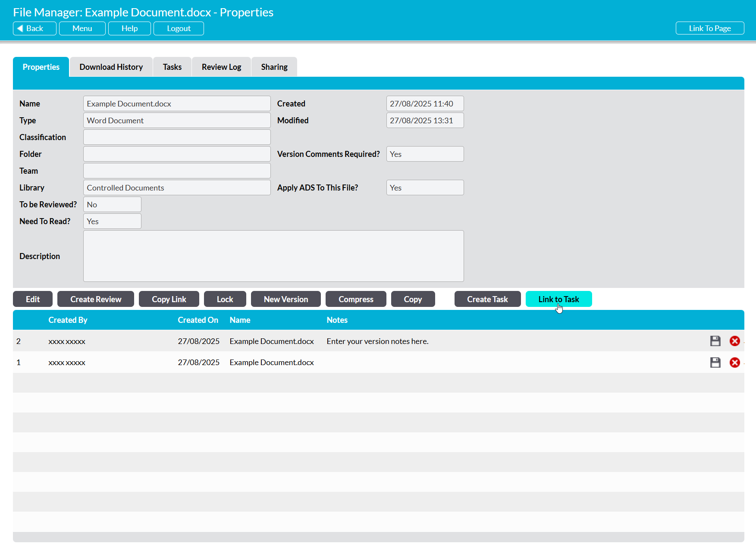View the Sharing tab
This screenshot has height=550, width=756.
point(274,67)
